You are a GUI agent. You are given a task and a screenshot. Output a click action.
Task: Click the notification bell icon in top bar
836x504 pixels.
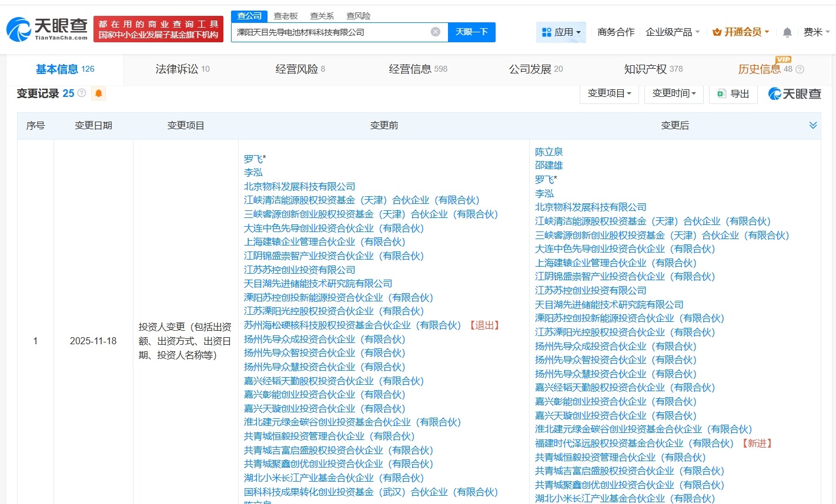tap(787, 32)
